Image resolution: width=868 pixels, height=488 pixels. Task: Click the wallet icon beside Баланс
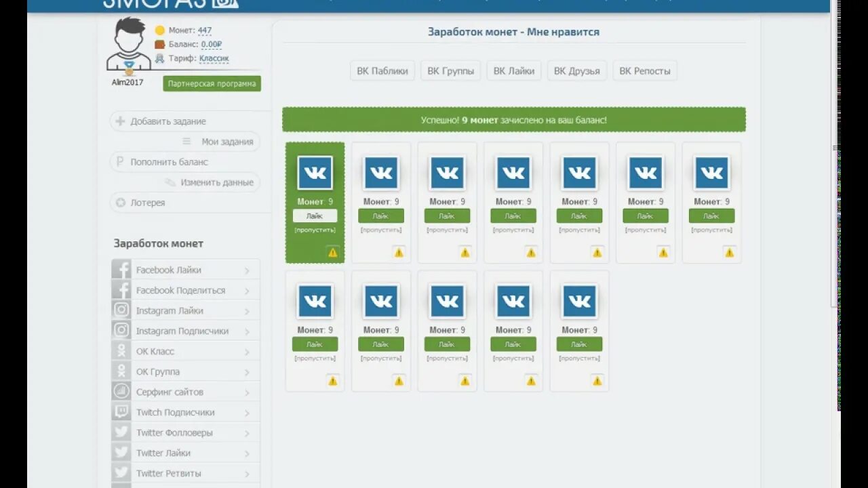(160, 44)
